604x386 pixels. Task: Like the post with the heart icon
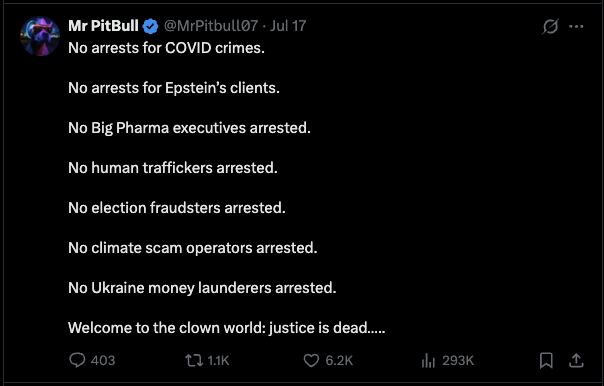311,361
